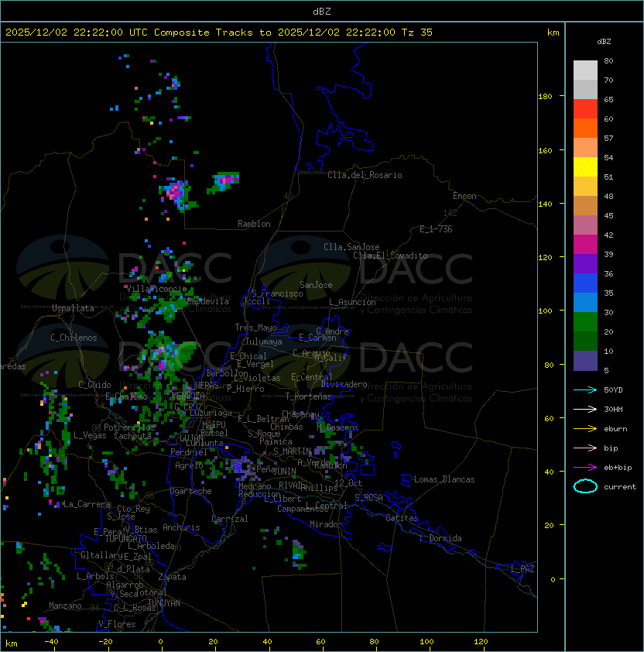Click the 'dBZ' heading above color scale
The image size is (644, 652).
pos(604,42)
